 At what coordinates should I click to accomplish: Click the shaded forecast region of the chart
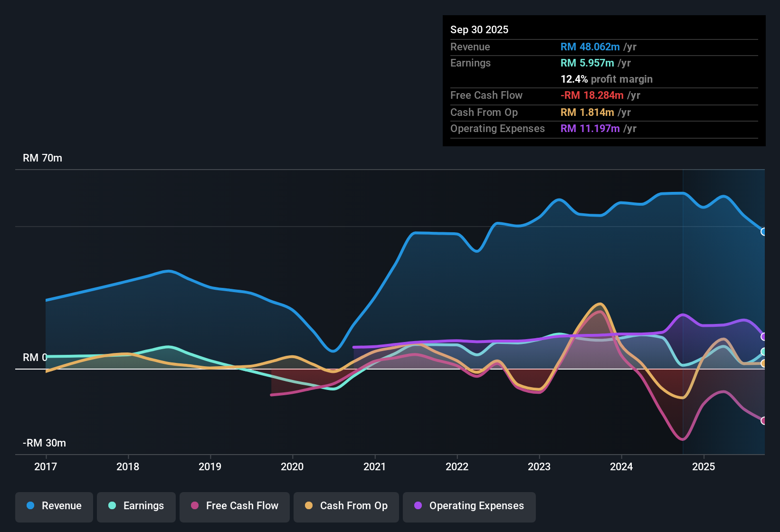(x=722, y=285)
